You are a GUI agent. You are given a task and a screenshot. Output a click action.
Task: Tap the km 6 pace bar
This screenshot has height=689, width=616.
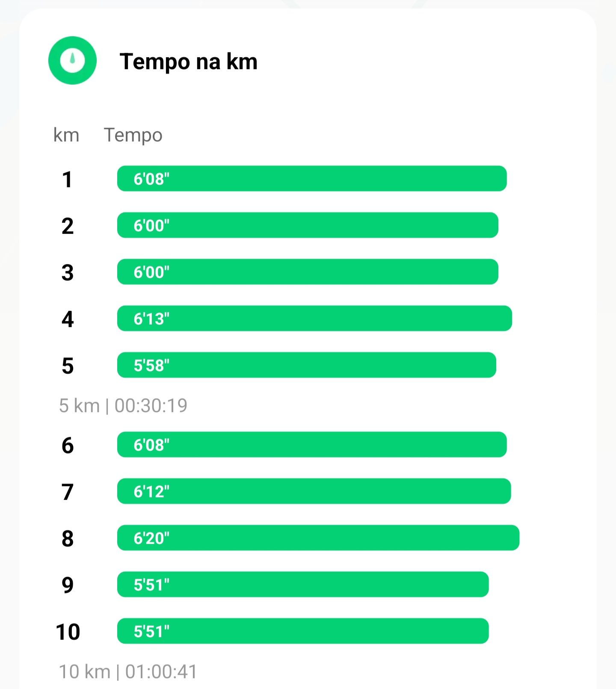(x=312, y=444)
